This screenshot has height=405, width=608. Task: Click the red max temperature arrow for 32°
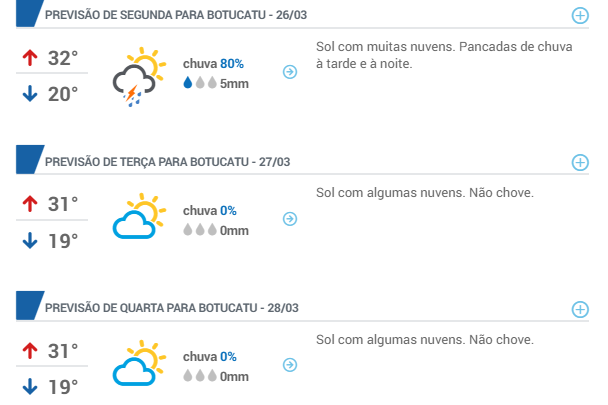pyautogui.click(x=30, y=58)
